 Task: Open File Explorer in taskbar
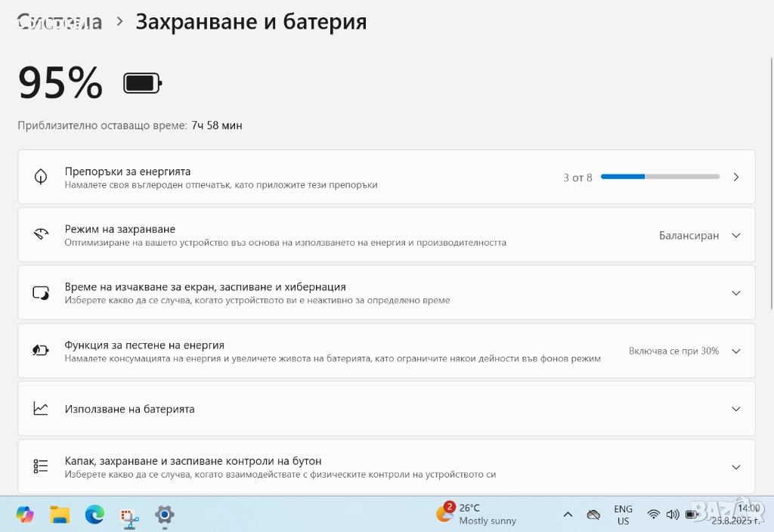60,515
